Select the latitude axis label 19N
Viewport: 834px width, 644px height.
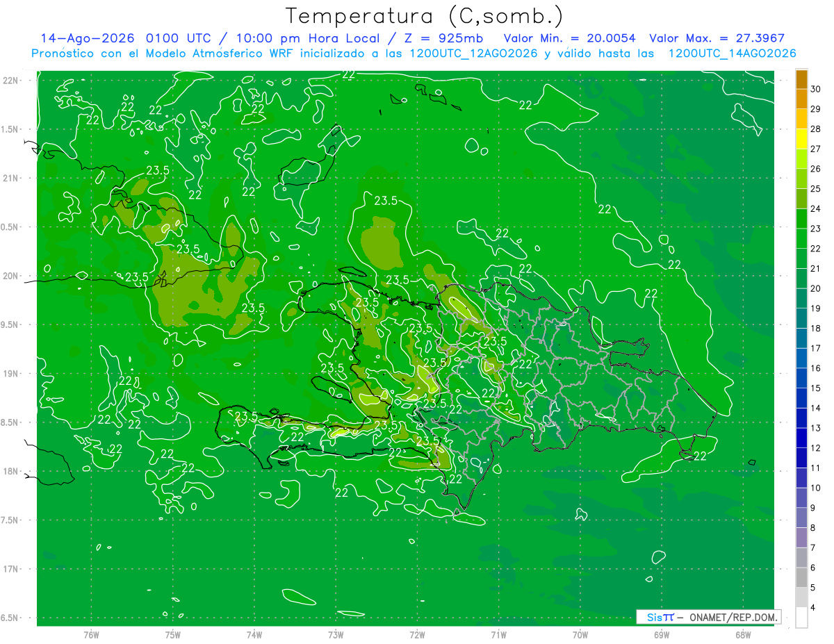pos(11,374)
